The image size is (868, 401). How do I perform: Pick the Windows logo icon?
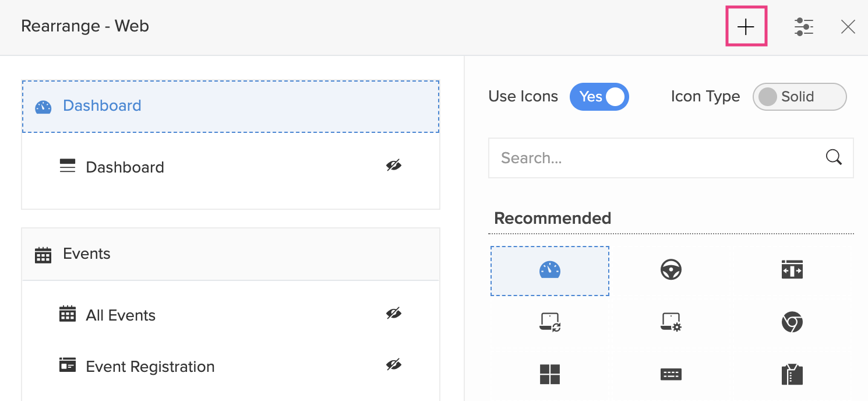pos(549,374)
